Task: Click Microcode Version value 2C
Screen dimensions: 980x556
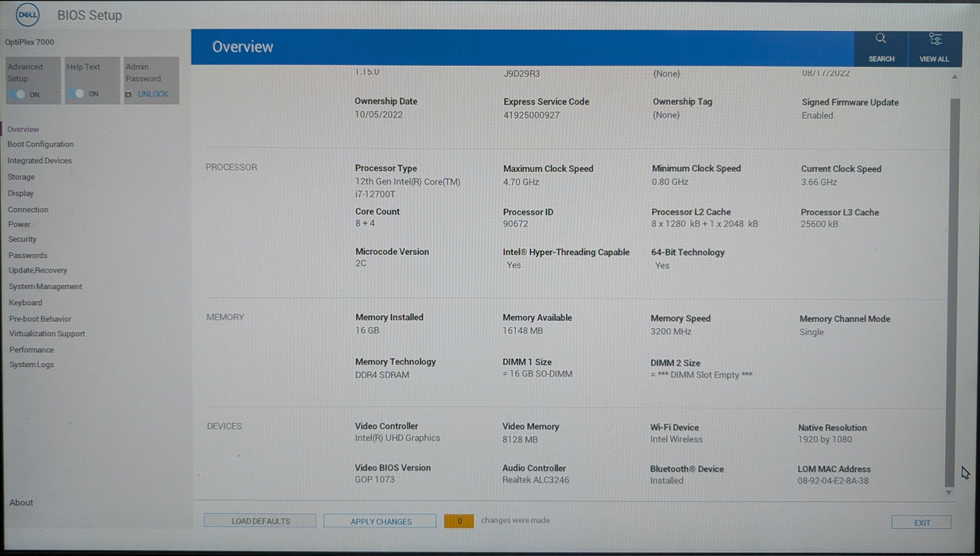Action: (361, 263)
